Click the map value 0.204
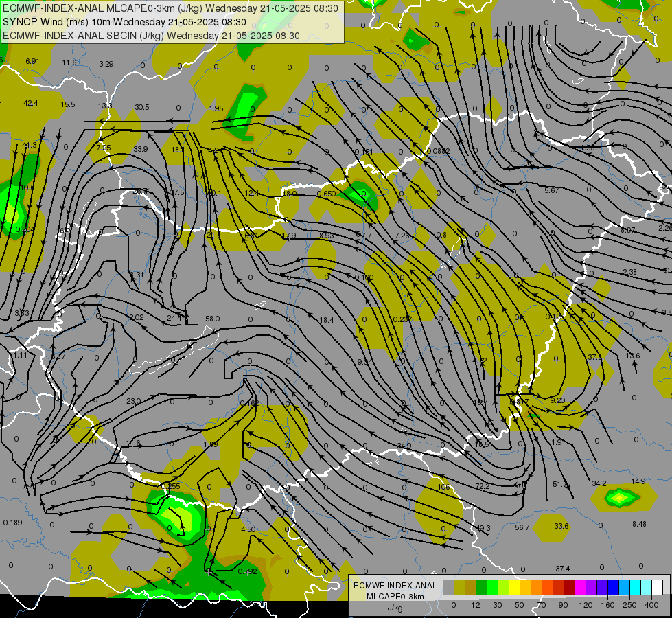 point(25,230)
